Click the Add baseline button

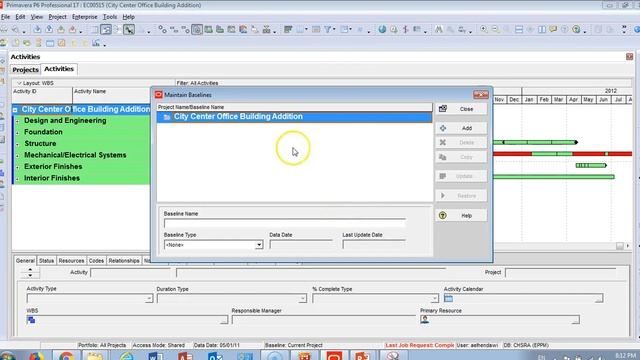pyautogui.click(x=461, y=128)
